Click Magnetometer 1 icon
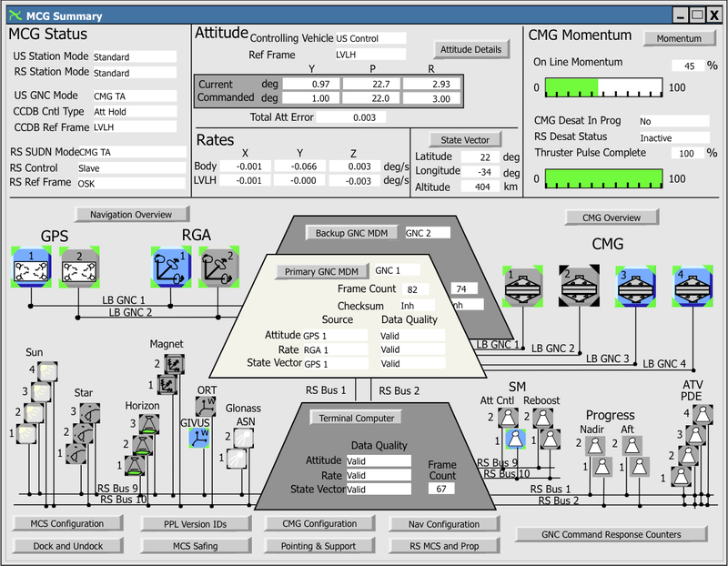Viewport: 728px width, 566px height. 167,384
